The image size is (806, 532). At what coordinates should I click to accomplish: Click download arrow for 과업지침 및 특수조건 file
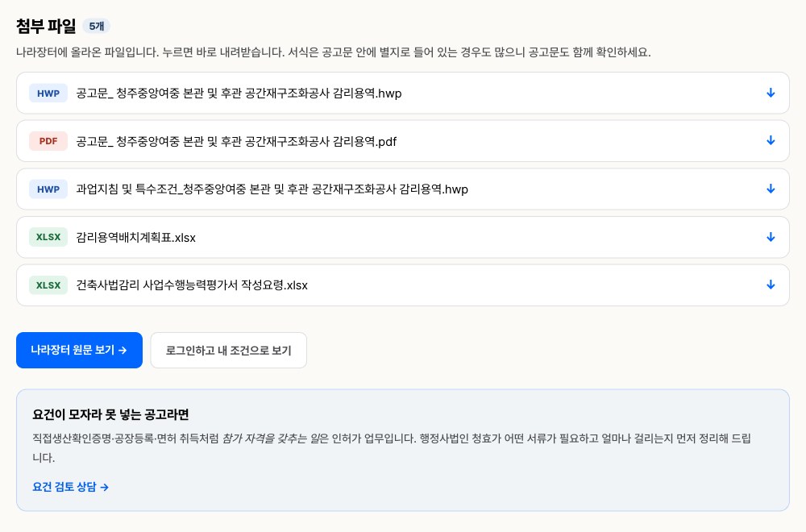click(x=770, y=189)
